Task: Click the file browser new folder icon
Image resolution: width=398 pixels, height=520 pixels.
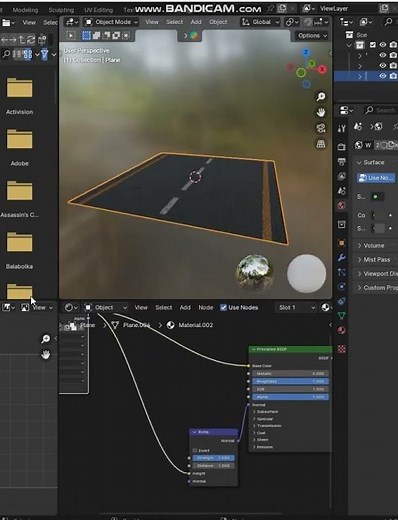Action: pos(42,40)
